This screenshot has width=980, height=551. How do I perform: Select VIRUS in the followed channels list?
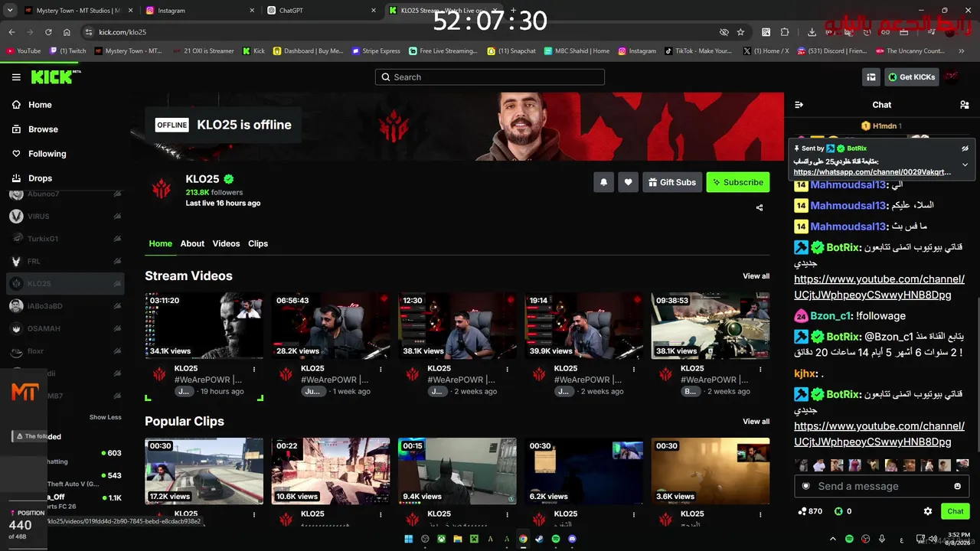click(65, 217)
